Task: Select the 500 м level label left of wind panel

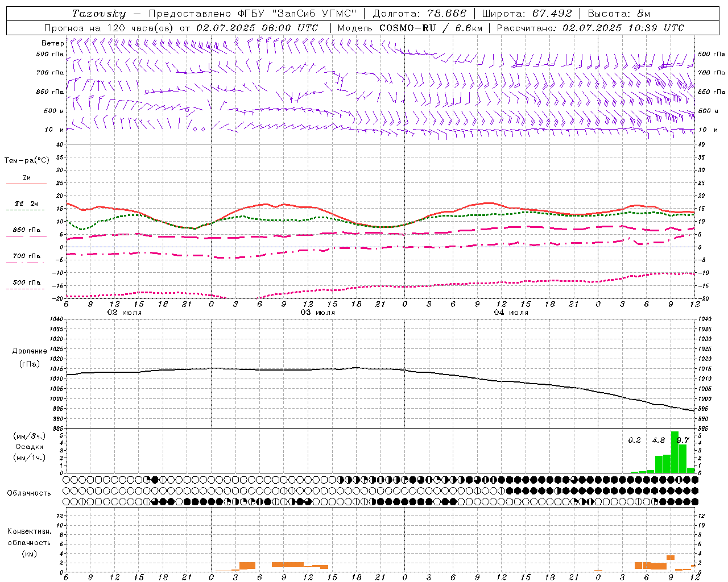Action: coord(55,111)
